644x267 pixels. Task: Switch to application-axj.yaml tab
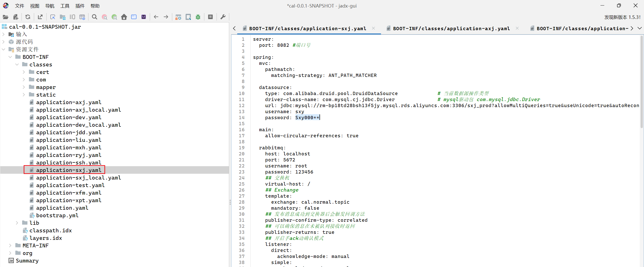click(x=451, y=29)
